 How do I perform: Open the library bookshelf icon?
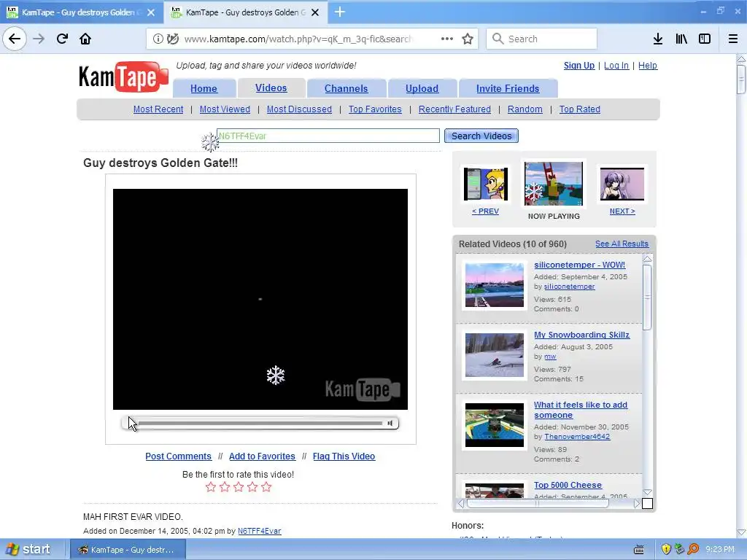coord(681,39)
